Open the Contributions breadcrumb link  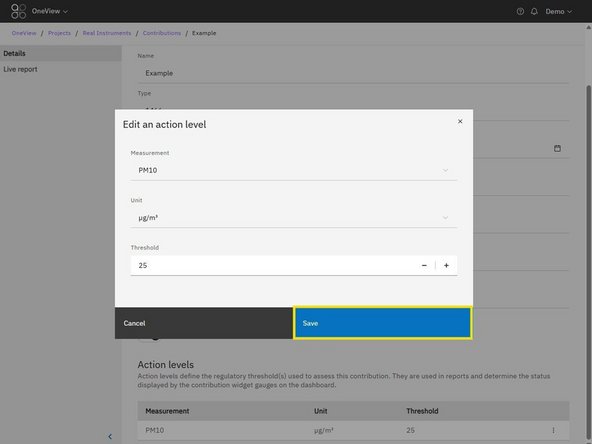click(162, 33)
